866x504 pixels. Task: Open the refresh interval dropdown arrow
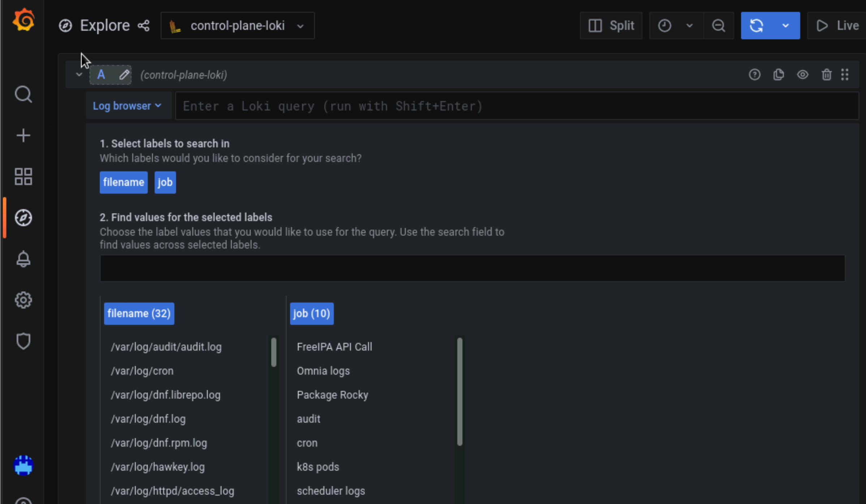tap(786, 26)
